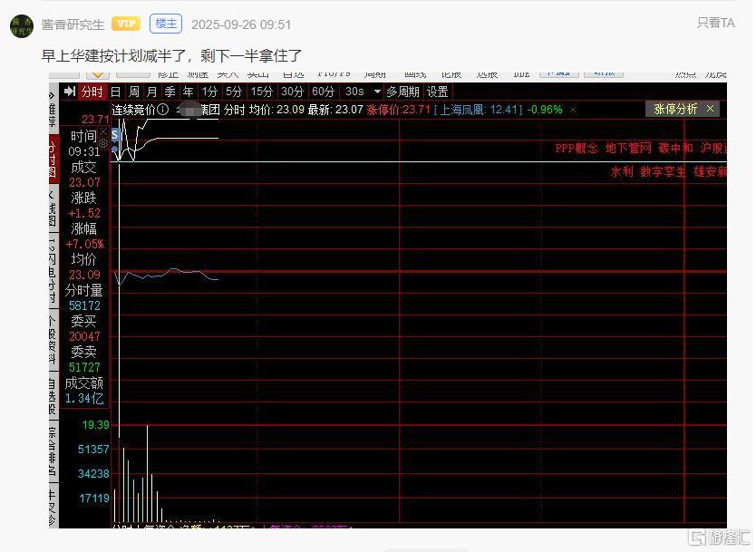Switch to the 季 quarterly chart tab
Image resolution: width=756 pixels, height=552 pixels.
(x=170, y=92)
